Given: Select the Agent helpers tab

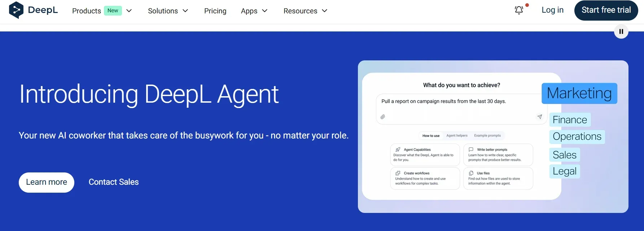Looking at the screenshot, I should pyautogui.click(x=457, y=136).
